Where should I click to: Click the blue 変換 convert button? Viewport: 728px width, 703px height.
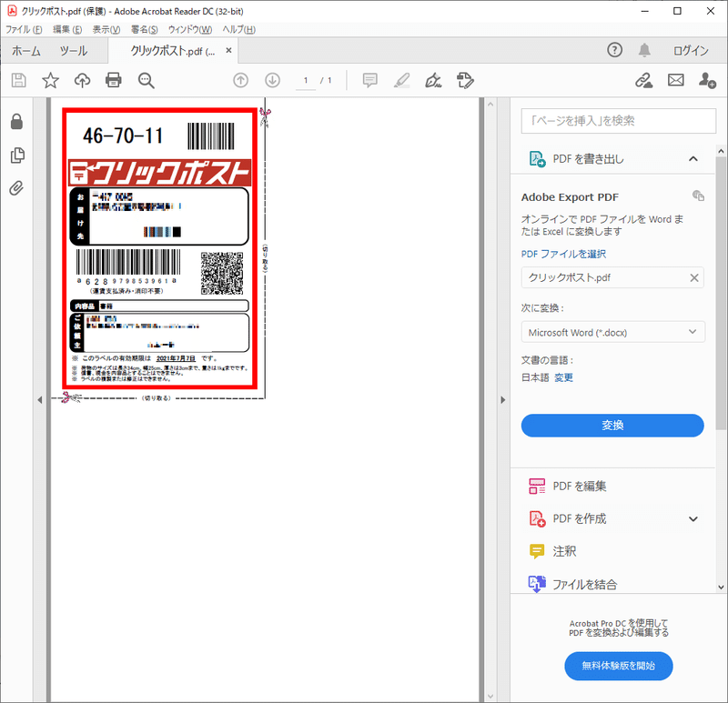pyautogui.click(x=612, y=425)
